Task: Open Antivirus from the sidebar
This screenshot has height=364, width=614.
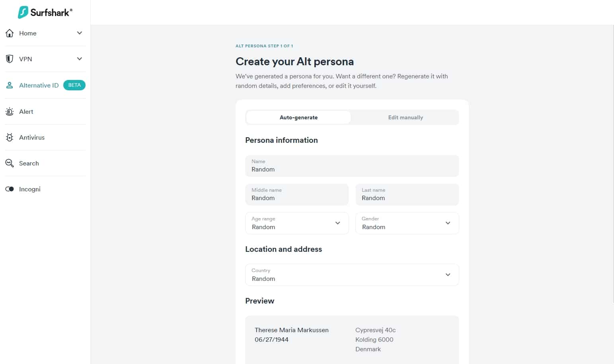Action: [32, 137]
